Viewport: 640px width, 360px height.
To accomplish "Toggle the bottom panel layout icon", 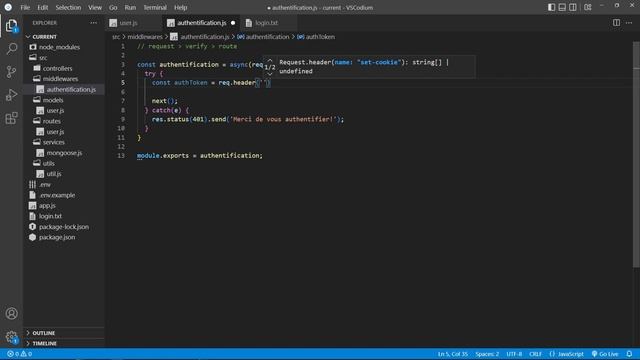I will (x=562, y=7).
